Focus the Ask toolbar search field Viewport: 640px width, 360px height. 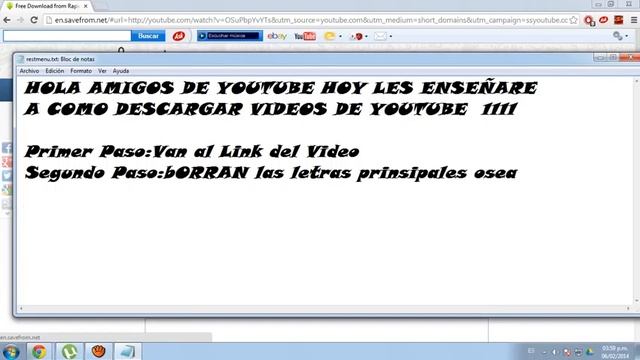coord(67,36)
